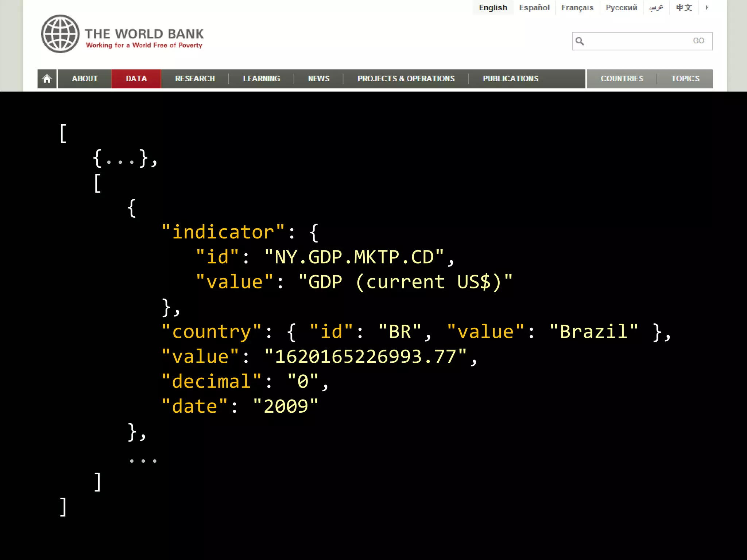
Task: Switch language to Español
Action: 534,7
